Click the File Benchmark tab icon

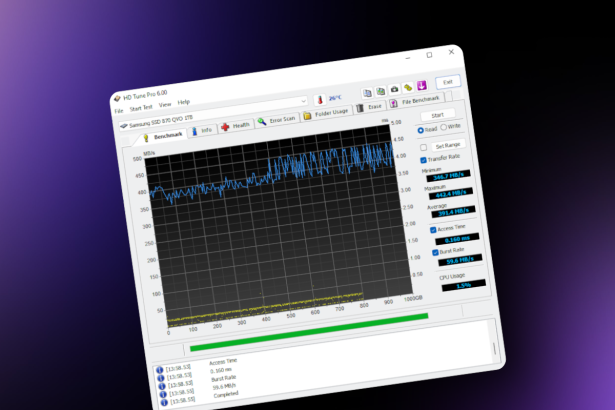pos(393,104)
